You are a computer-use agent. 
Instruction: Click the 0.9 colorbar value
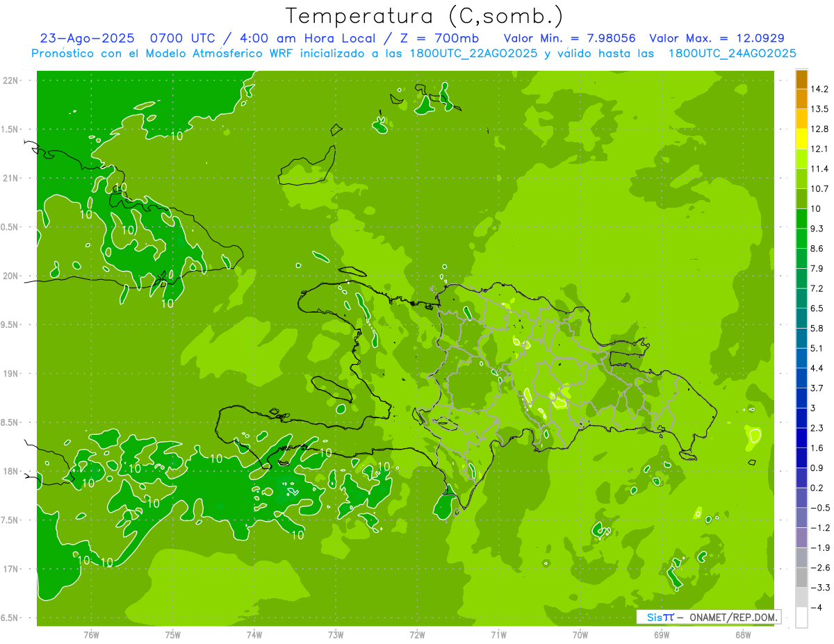[817, 468]
